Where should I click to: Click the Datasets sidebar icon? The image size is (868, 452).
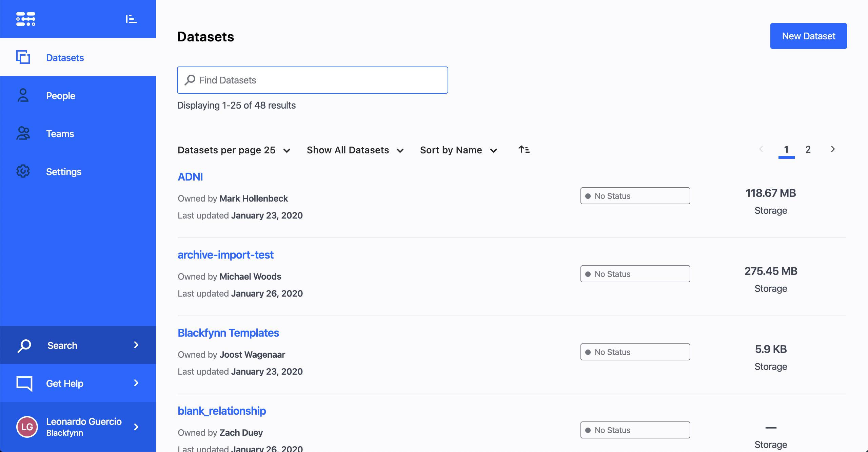point(23,57)
